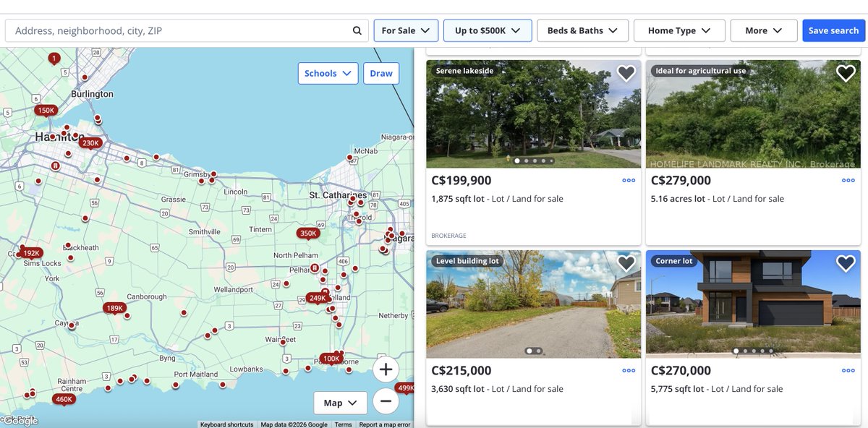The image size is (868, 428).
Task: Click the map marker labeled 1
Action: coord(54,59)
